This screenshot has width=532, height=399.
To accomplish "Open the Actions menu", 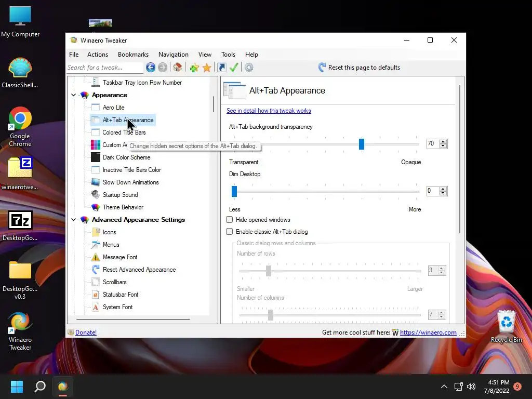I will 98,54.
